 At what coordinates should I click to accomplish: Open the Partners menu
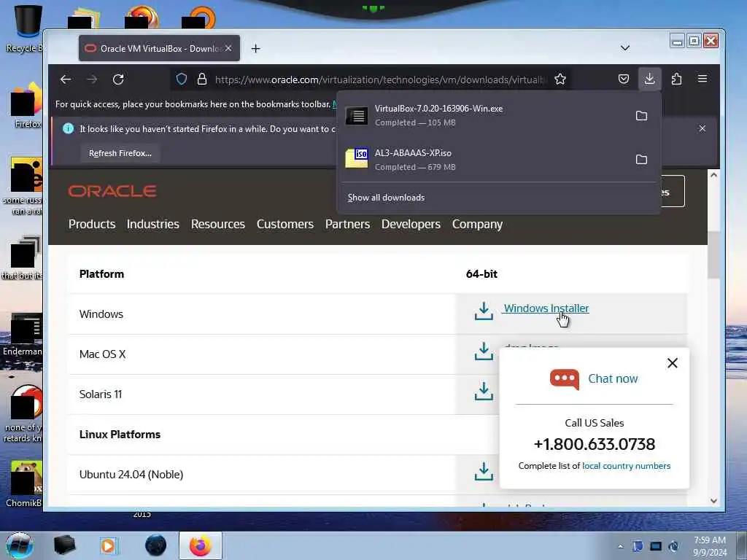point(347,225)
